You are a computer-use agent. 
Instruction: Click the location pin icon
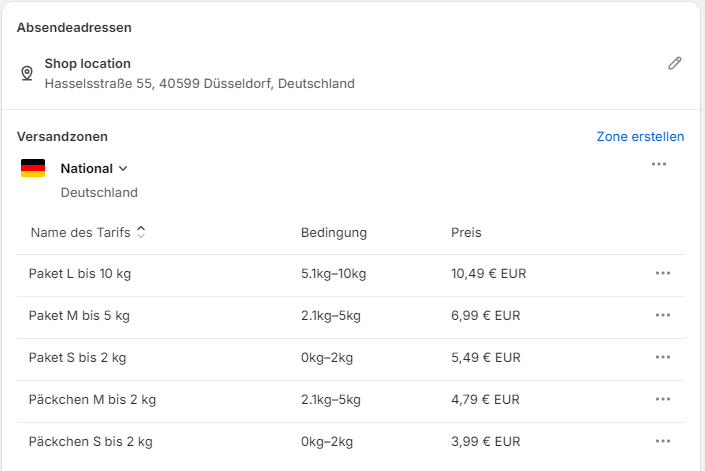27,74
